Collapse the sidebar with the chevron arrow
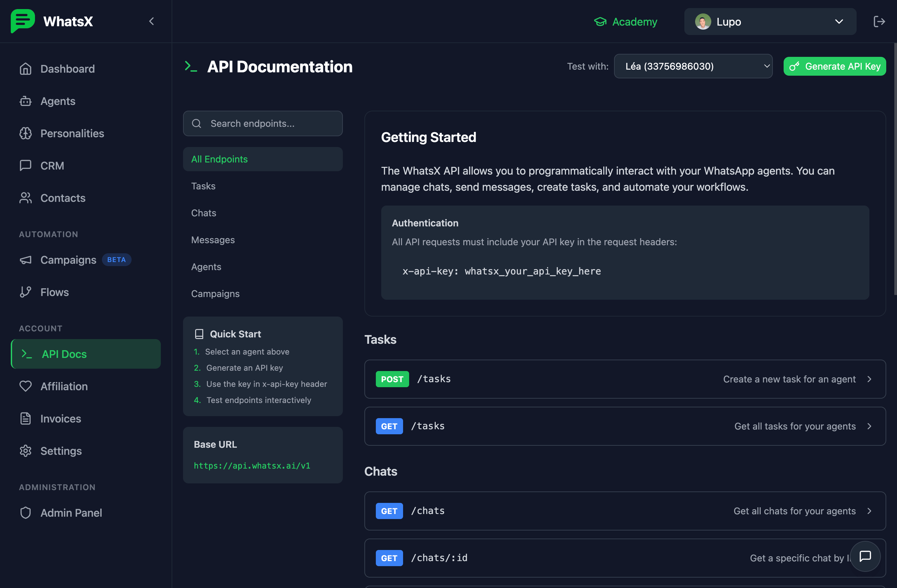Image resolution: width=897 pixels, height=588 pixels. click(151, 22)
